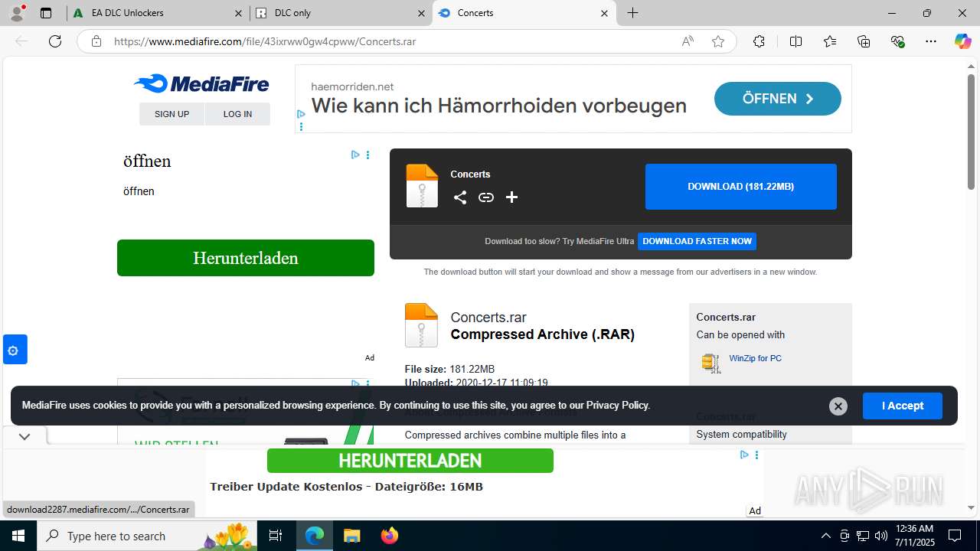View site information lock icon
This screenshot has width=980, height=551.
pos(96,41)
